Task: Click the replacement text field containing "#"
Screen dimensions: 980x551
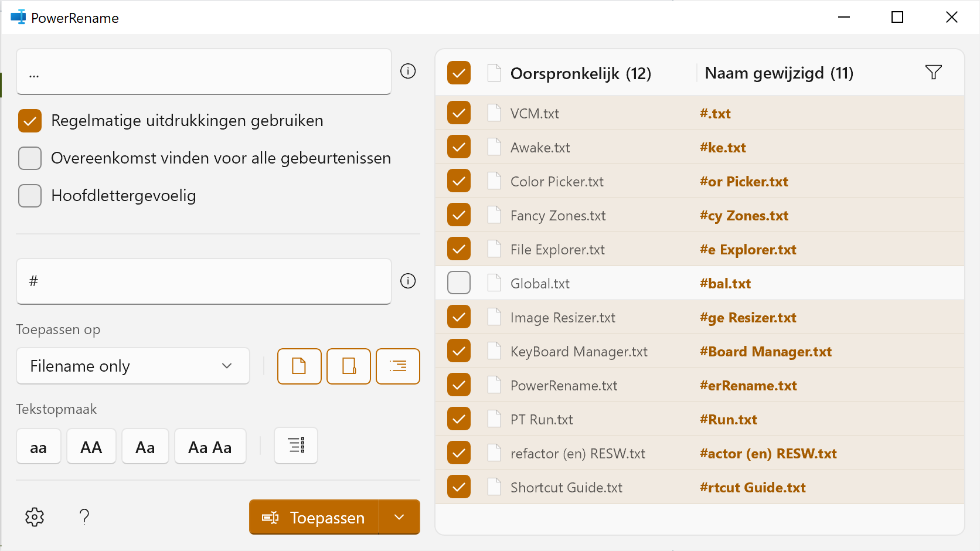Action: [x=203, y=281]
